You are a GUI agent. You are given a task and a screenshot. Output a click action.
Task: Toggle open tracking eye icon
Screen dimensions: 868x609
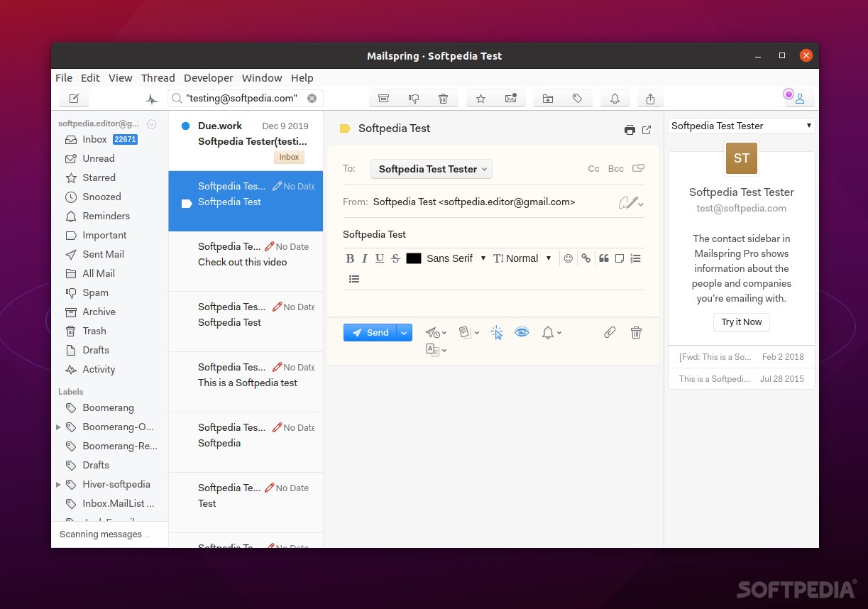coord(522,332)
